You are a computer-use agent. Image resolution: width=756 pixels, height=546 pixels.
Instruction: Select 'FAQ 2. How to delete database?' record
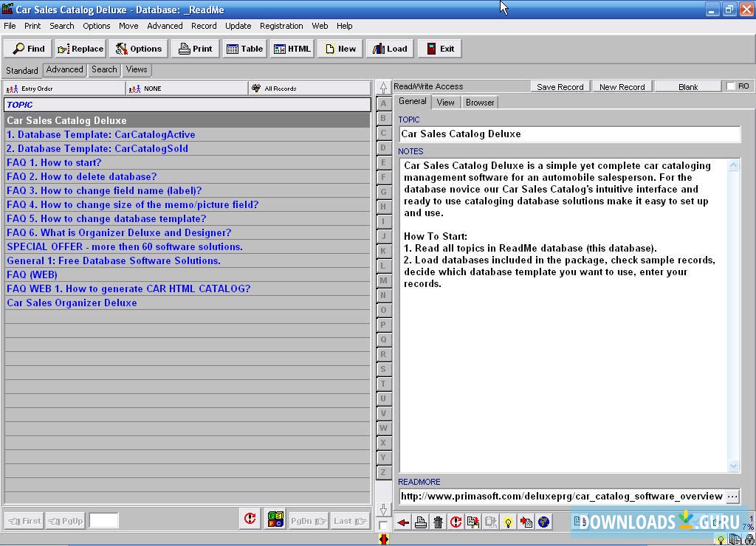188,177
